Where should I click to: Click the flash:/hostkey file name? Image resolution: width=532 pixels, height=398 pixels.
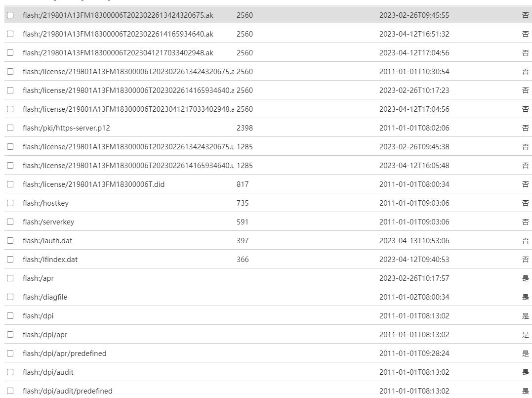pos(45,203)
